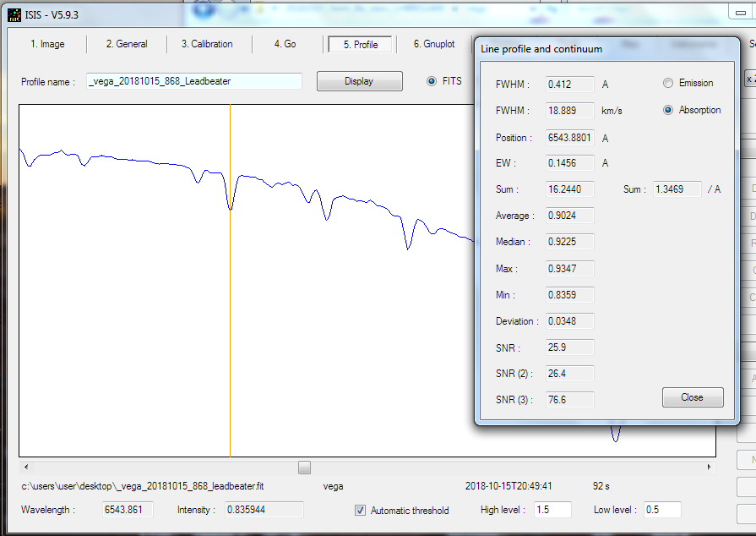The height and width of the screenshot is (536, 756).
Task: Go to the 3. Calibration tab
Action: click(x=207, y=44)
